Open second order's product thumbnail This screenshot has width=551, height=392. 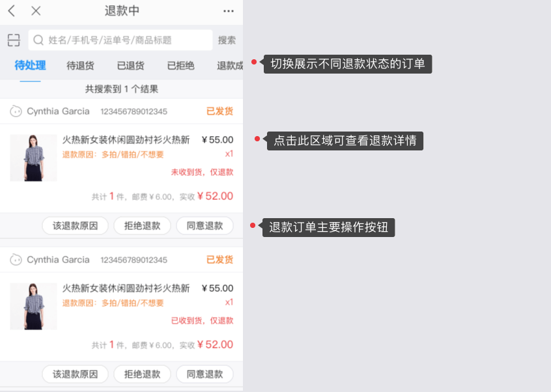point(33,306)
